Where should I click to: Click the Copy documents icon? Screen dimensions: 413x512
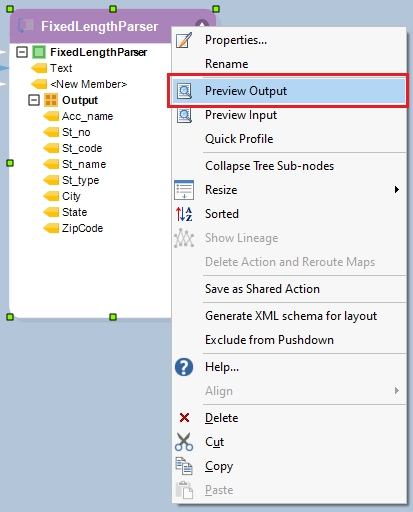point(184,466)
